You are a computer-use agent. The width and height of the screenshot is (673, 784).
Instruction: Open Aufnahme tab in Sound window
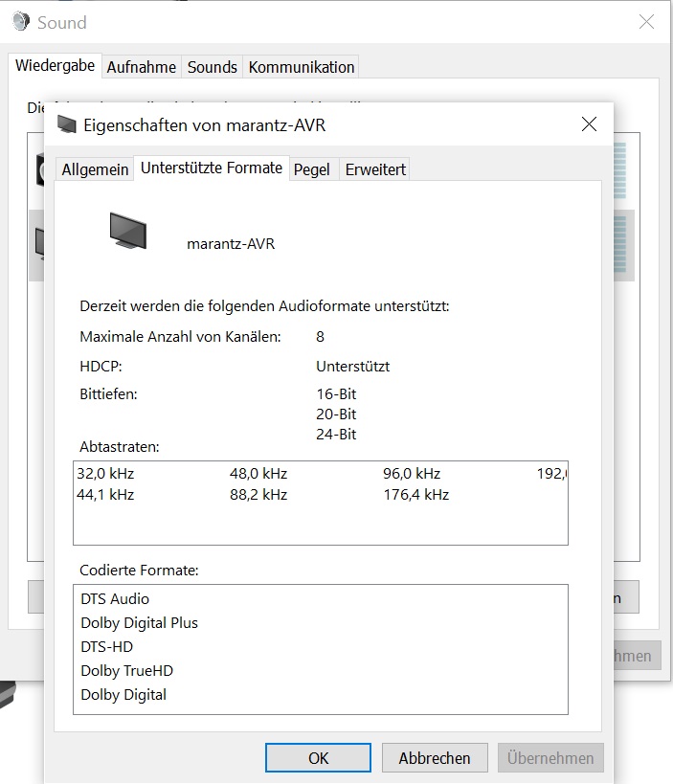142,67
